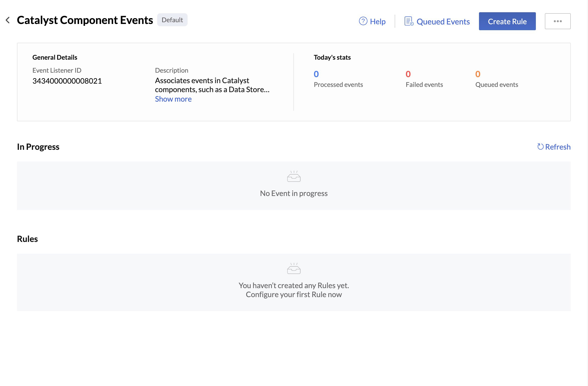Image resolution: width=588 pixels, height=386 pixels.
Task: Go back using the left arrow
Action: [8, 20]
